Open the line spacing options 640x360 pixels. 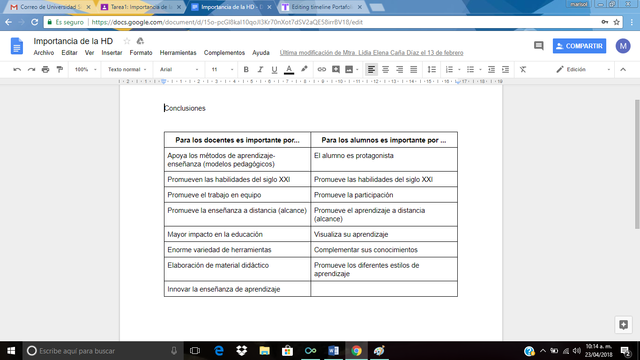[x=431, y=69]
